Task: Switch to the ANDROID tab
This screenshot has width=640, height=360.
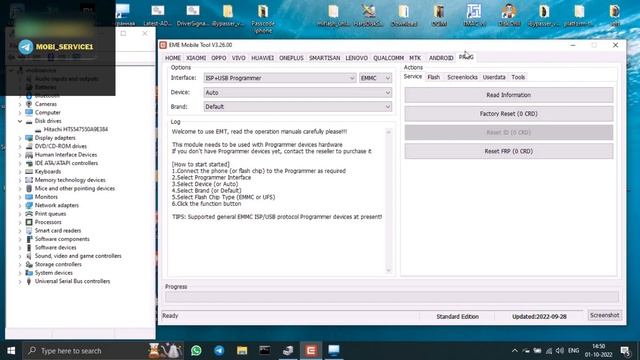Action: (x=441, y=58)
